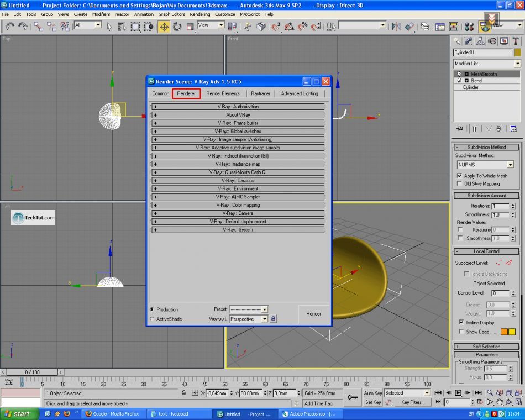
Task: Switch to the Motion command panel tab
Action: pos(492,41)
